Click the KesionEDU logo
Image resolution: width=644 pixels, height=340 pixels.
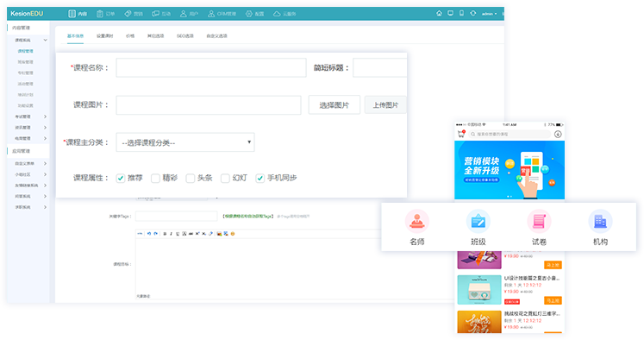(27, 14)
